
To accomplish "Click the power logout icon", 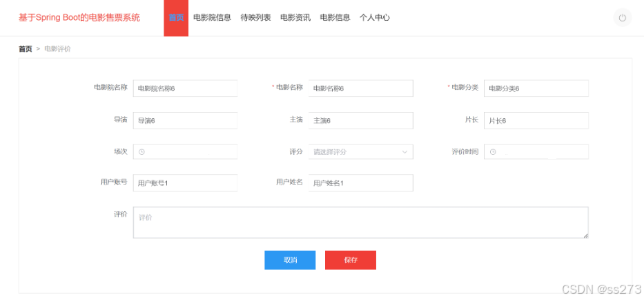I will (x=622, y=18).
